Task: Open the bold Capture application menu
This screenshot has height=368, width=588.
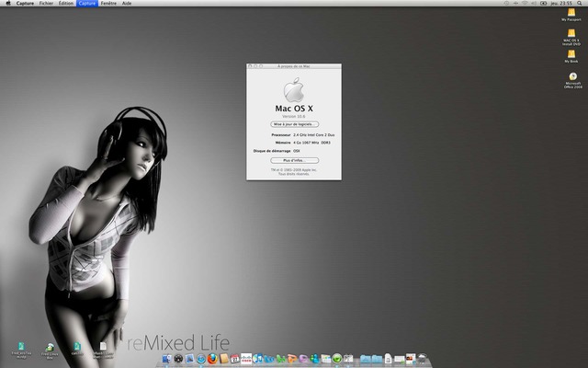Action: click(25, 3)
